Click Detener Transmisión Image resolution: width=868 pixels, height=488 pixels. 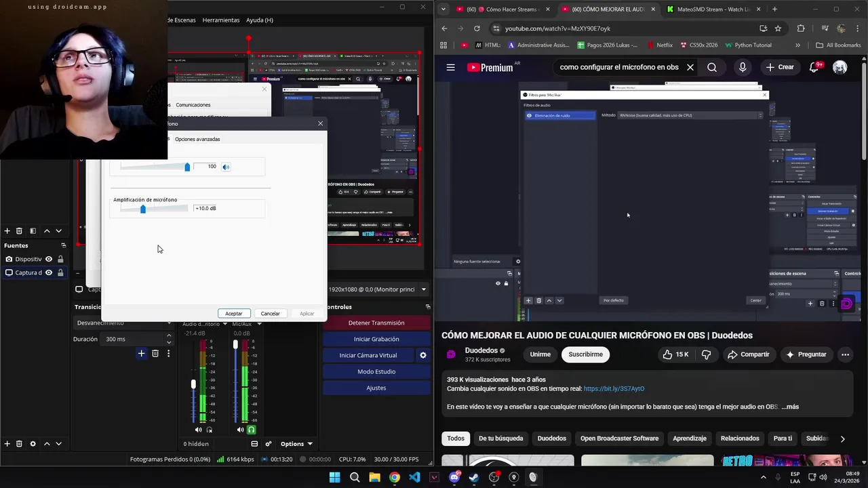click(376, 323)
